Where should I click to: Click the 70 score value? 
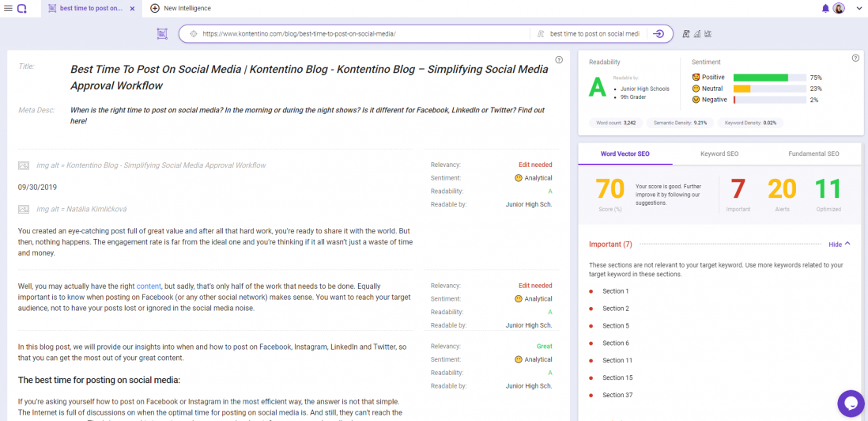(609, 189)
